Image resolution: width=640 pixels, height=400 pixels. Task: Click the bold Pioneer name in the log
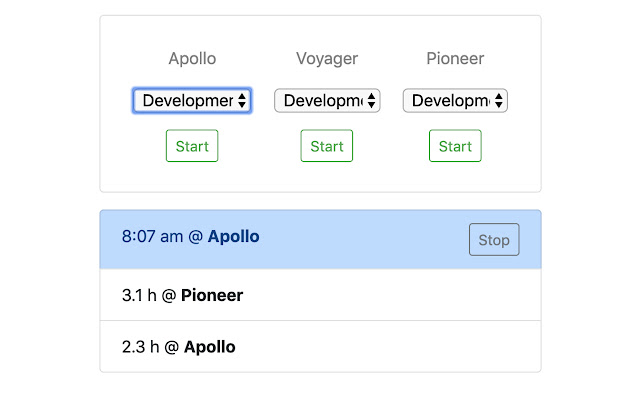tap(212, 295)
